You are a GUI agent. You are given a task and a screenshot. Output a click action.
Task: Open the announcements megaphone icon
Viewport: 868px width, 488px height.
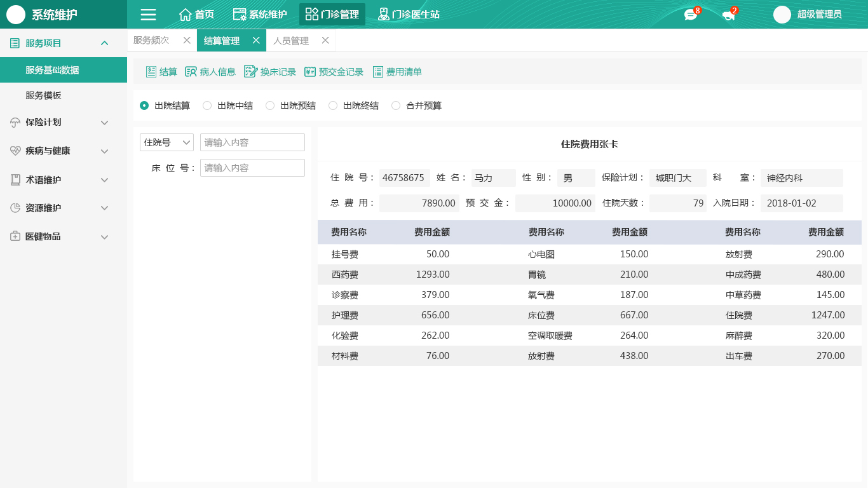pyautogui.click(x=728, y=15)
